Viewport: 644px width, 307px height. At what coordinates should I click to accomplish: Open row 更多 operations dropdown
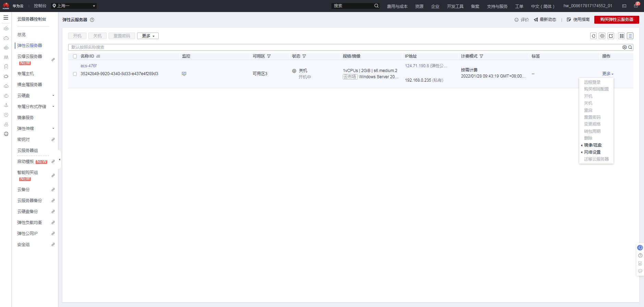pyautogui.click(x=608, y=74)
